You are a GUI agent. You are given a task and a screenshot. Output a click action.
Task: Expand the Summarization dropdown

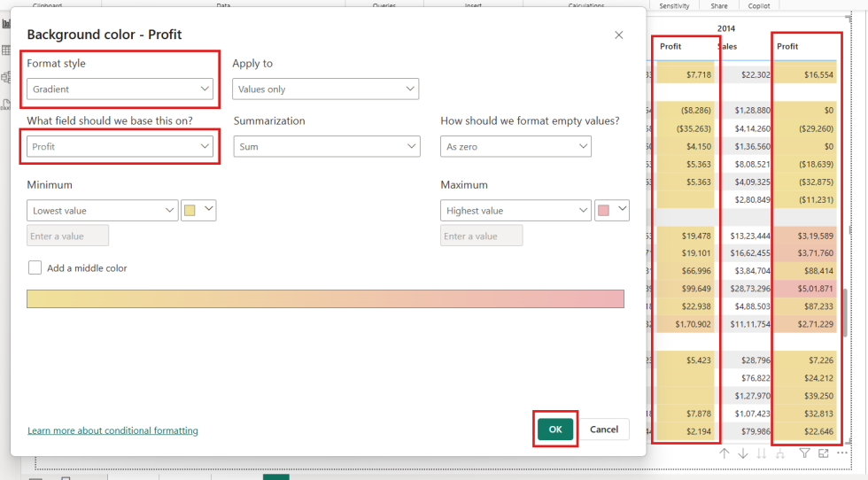[x=326, y=147]
